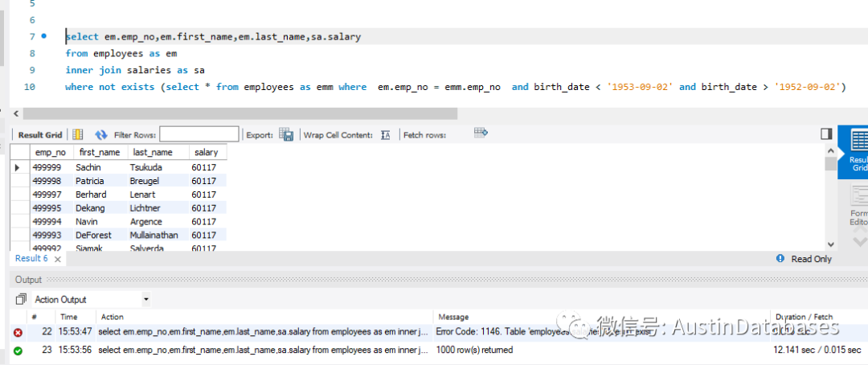Toggle the results side panel visibility
The image size is (868, 365).
pyautogui.click(x=825, y=133)
